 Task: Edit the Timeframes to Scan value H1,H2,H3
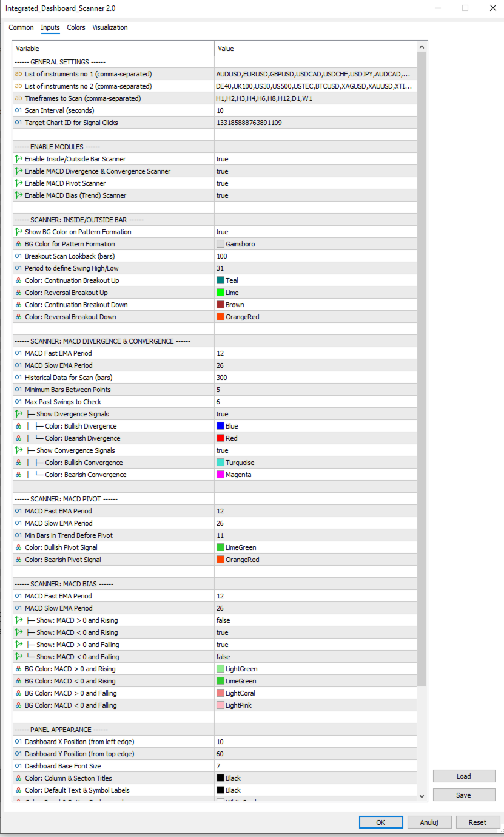(316, 98)
